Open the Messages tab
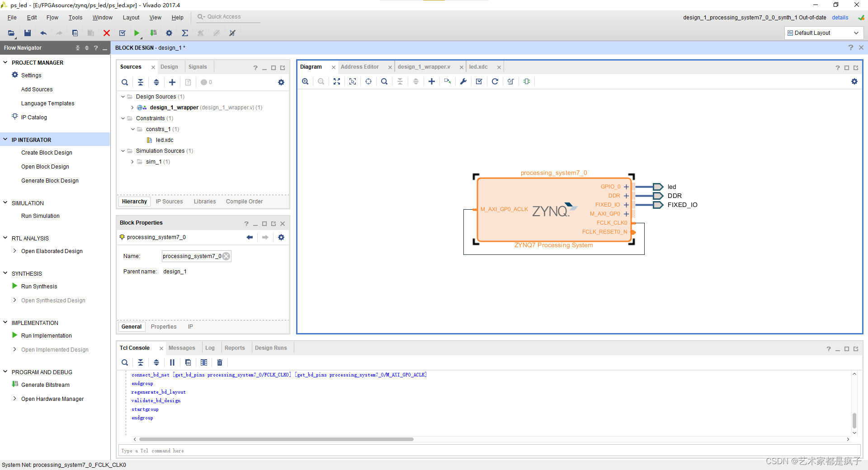 pos(182,348)
